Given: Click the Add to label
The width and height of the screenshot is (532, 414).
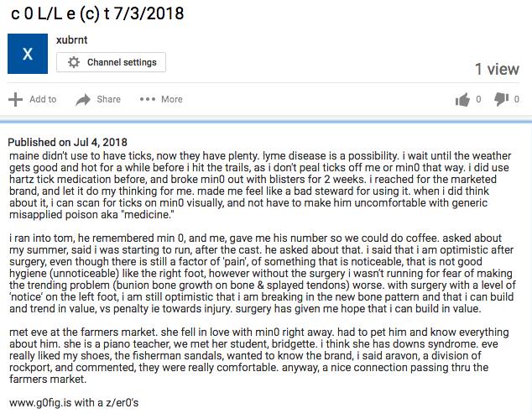Looking at the screenshot, I should tap(43, 99).
